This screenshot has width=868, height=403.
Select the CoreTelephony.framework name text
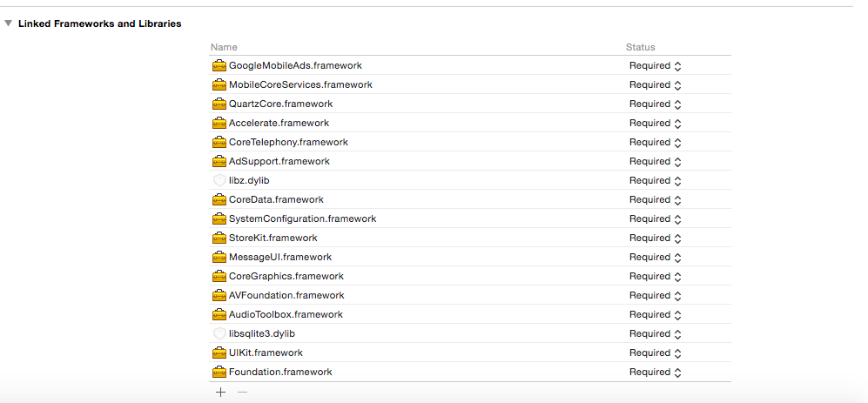point(288,142)
